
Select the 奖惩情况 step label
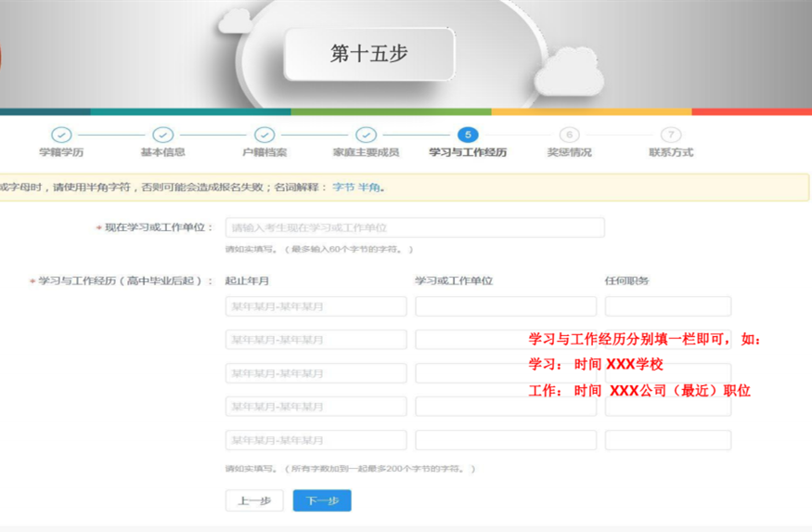click(x=569, y=152)
